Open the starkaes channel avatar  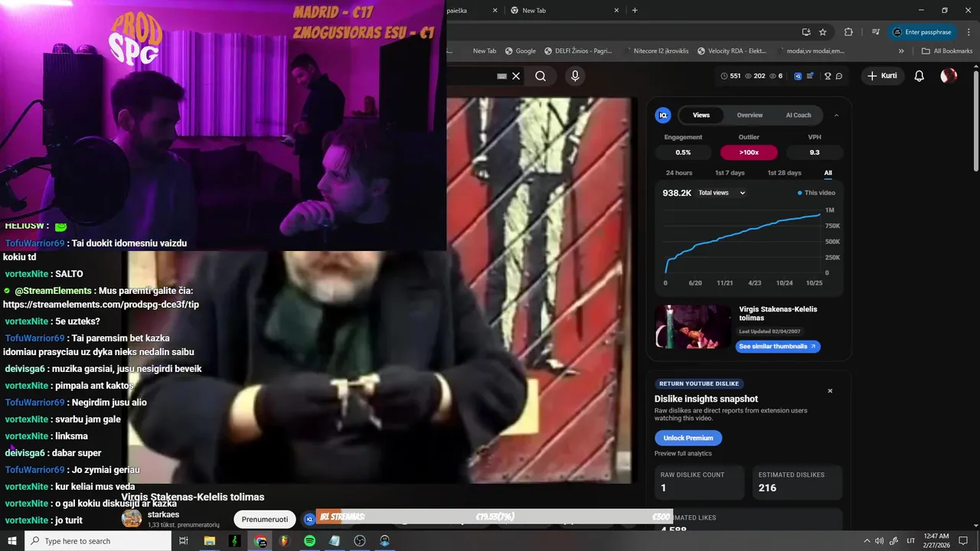pos(132,518)
